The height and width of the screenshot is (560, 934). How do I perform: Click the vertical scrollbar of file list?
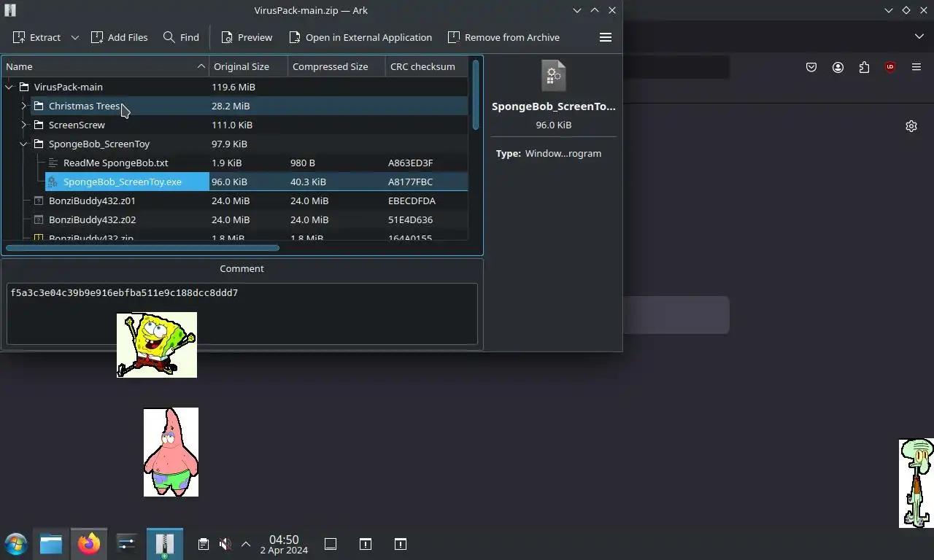pyautogui.click(x=476, y=95)
